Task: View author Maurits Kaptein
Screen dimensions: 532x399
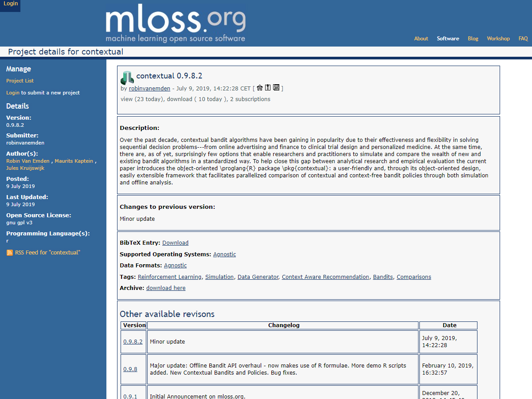Action: (x=74, y=161)
